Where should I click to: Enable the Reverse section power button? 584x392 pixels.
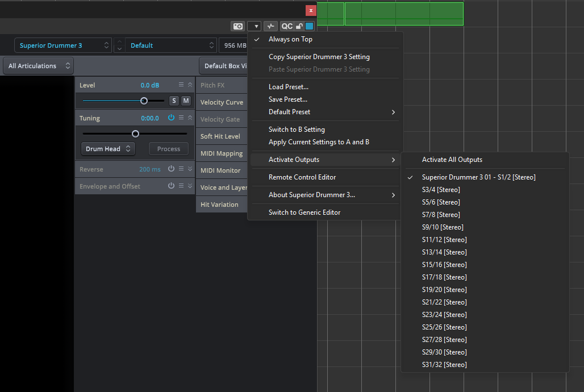coord(171,169)
